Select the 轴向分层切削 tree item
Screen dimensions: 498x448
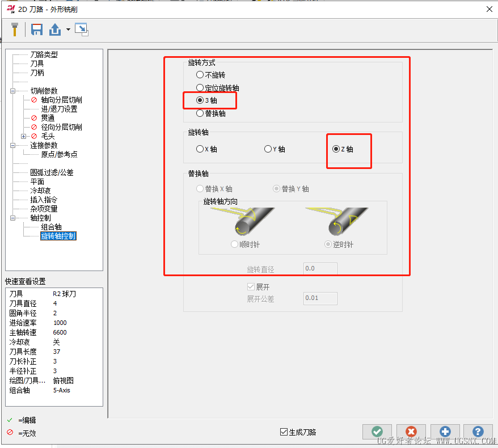pyautogui.click(x=61, y=100)
